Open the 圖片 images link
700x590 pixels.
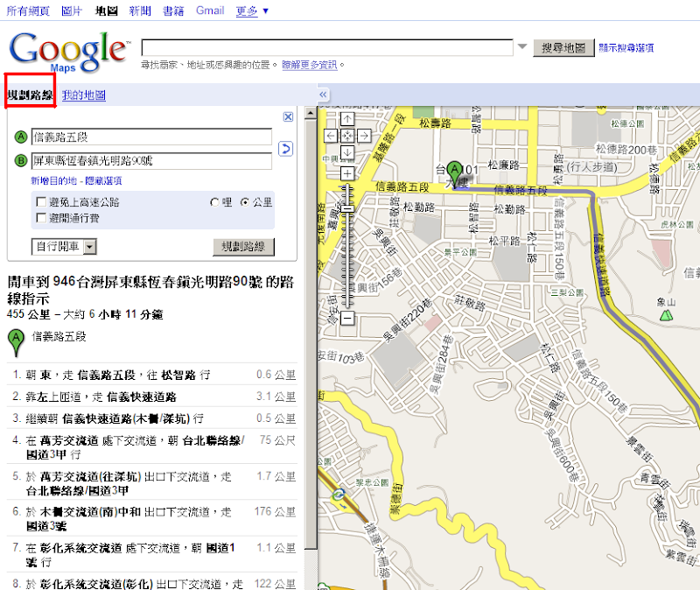click(x=72, y=11)
